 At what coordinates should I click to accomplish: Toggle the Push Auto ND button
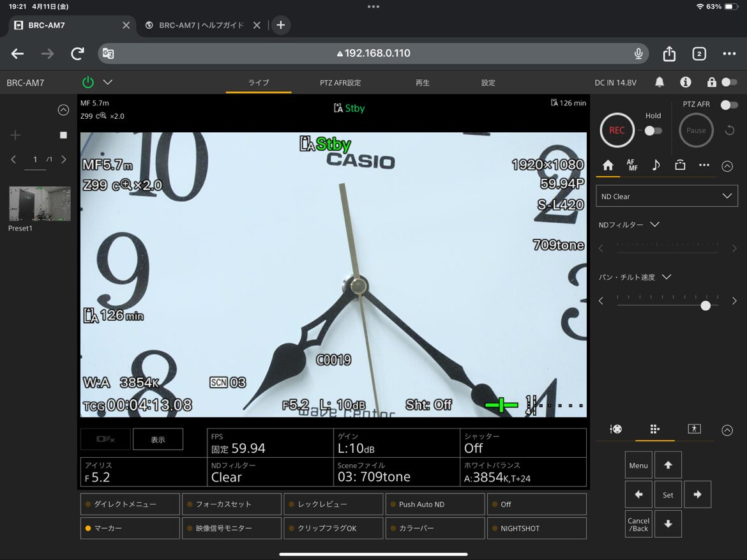click(435, 504)
